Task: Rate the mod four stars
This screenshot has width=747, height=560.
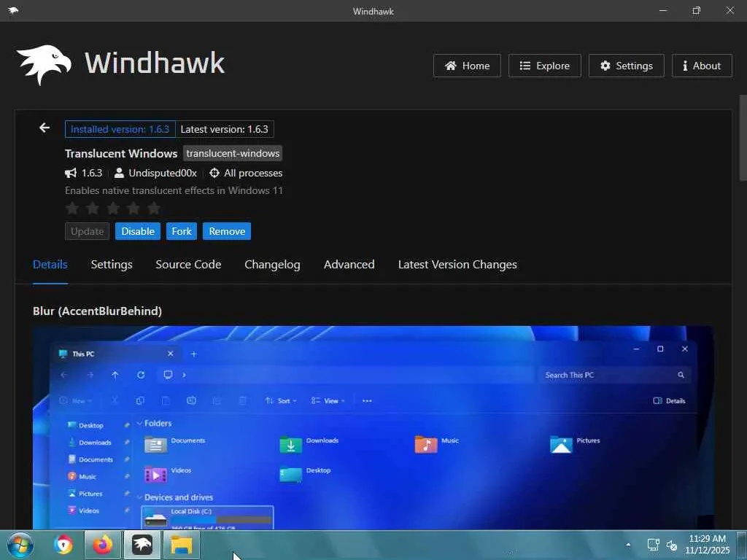Action: (134, 208)
